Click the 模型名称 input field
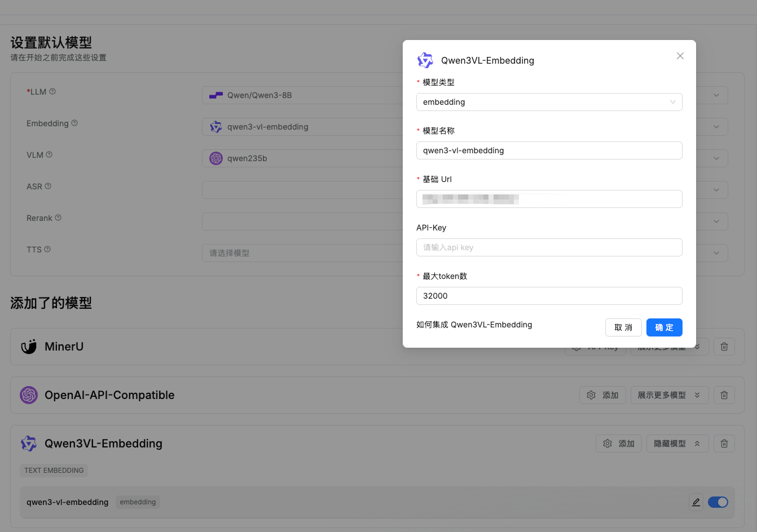The width and height of the screenshot is (757, 532). click(549, 150)
